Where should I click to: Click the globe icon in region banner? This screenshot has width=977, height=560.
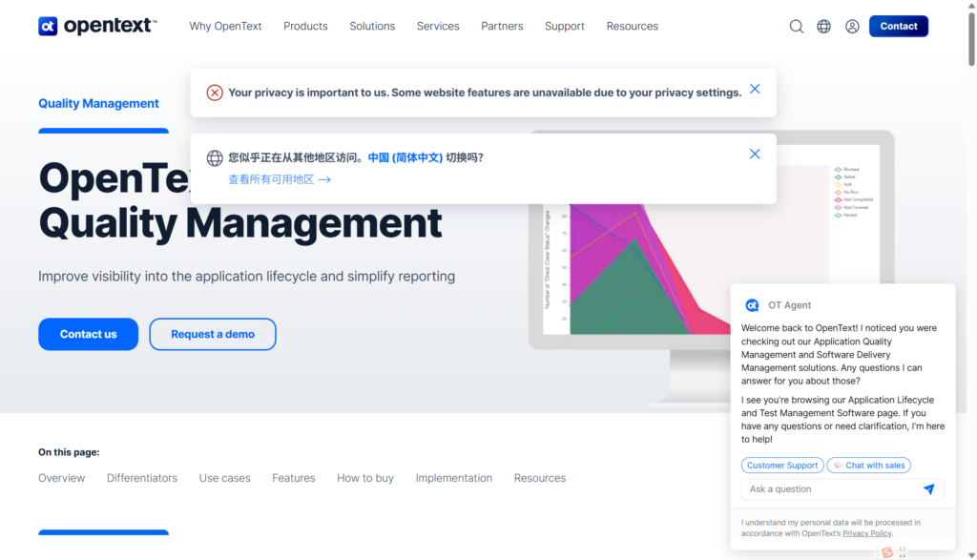215,158
